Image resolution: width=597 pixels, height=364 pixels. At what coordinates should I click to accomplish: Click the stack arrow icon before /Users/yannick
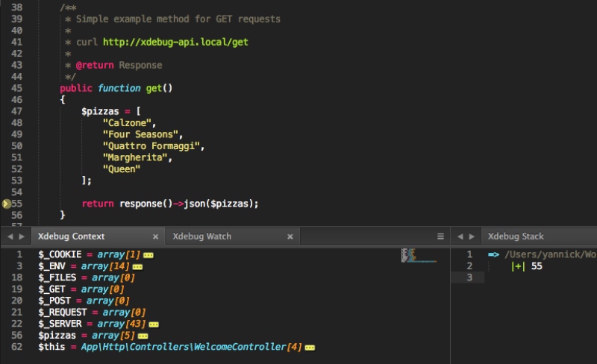[x=493, y=254]
